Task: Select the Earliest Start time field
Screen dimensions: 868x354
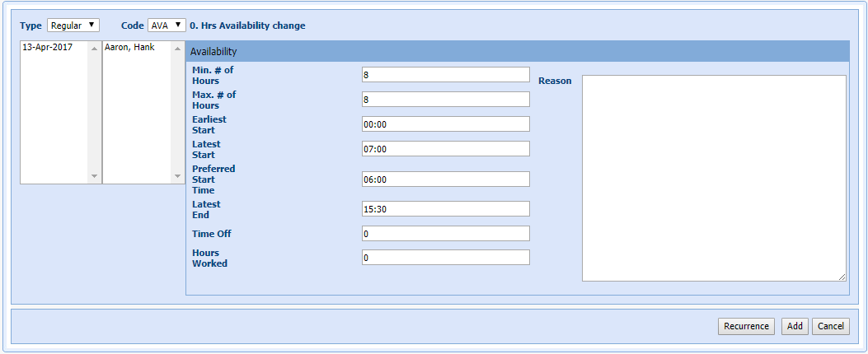Action: click(445, 124)
